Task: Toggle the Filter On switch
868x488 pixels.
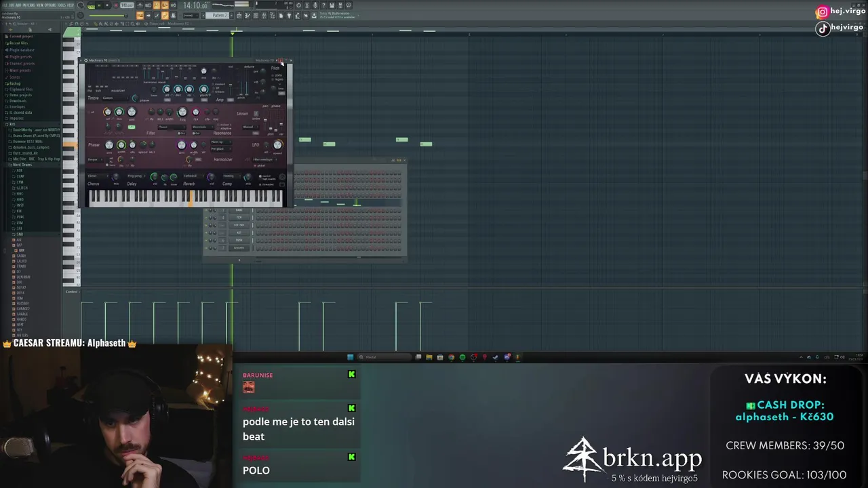Action: (182, 134)
